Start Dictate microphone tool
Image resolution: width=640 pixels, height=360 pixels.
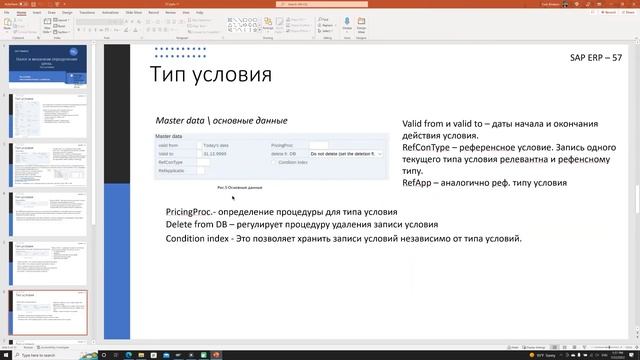click(x=347, y=25)
